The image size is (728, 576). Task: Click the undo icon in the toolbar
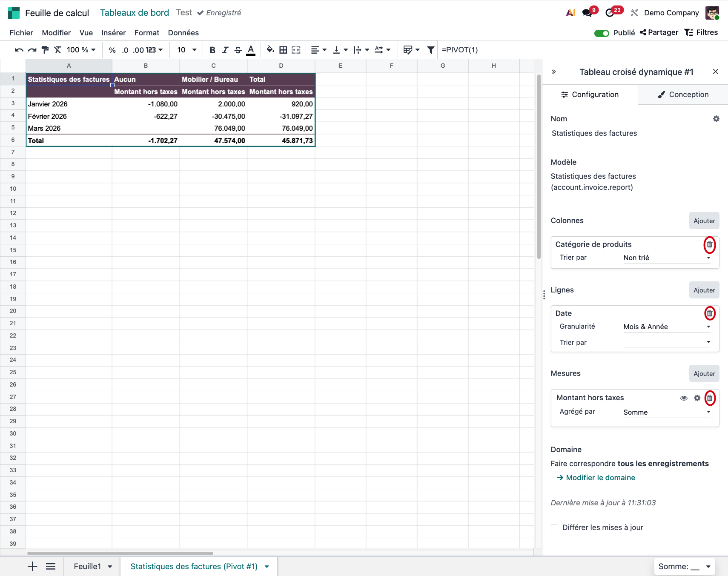tap(19, 50)
